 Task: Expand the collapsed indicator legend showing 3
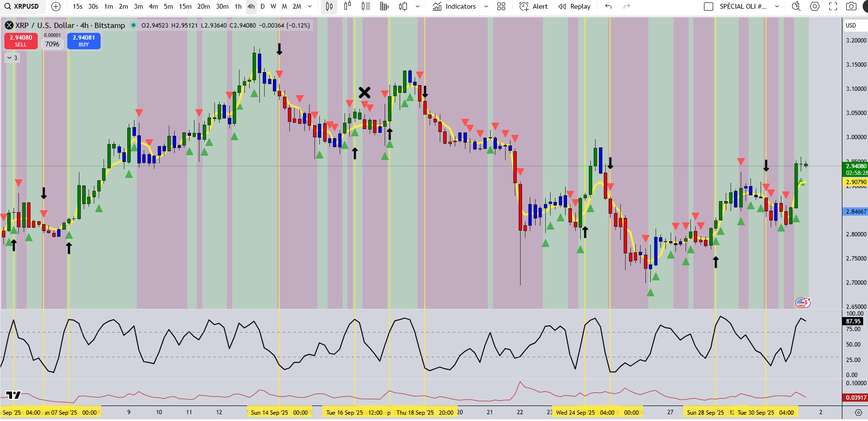pyautogui.click(x=12, y=58)
